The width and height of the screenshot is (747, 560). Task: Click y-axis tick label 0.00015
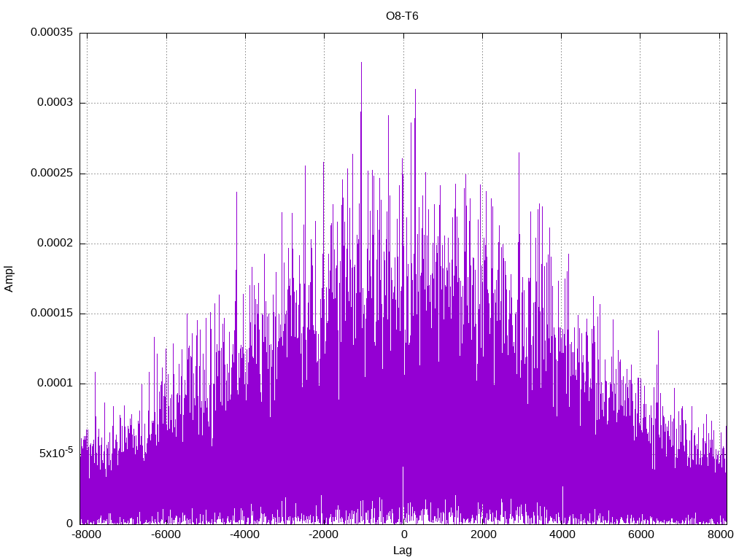point(52,314)
